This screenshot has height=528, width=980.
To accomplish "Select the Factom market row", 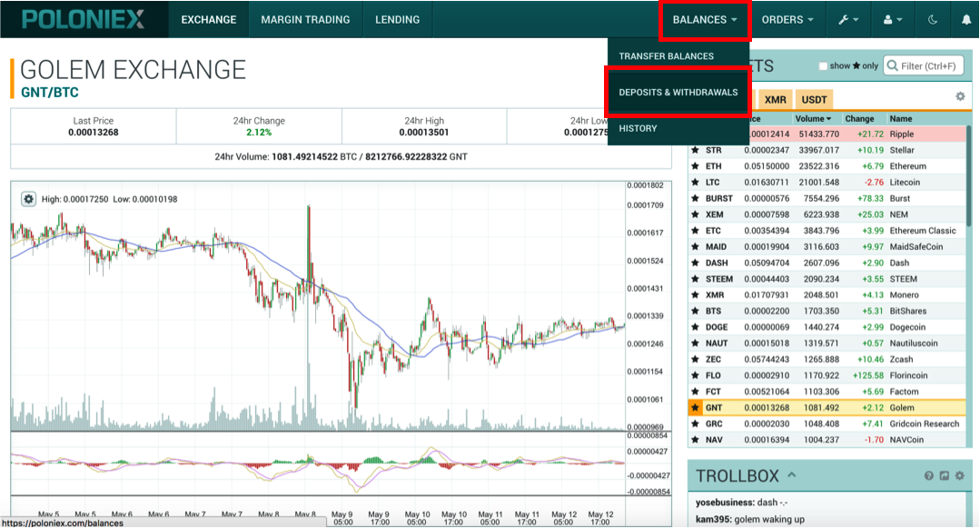I will (x=827, y=392).
